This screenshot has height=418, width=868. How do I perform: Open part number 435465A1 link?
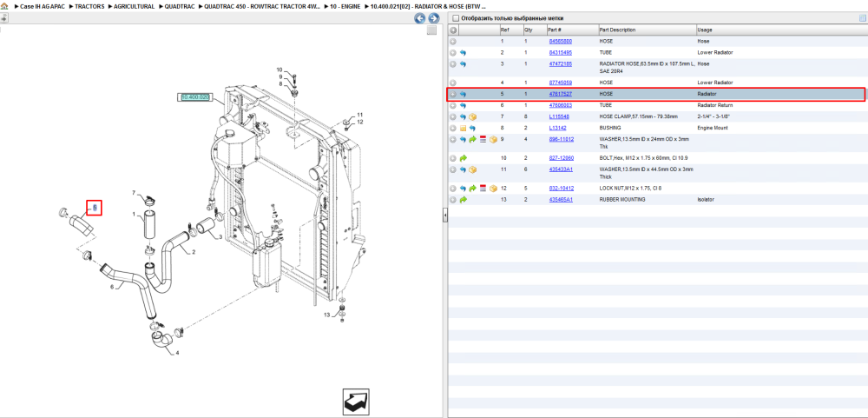point(561,200)
